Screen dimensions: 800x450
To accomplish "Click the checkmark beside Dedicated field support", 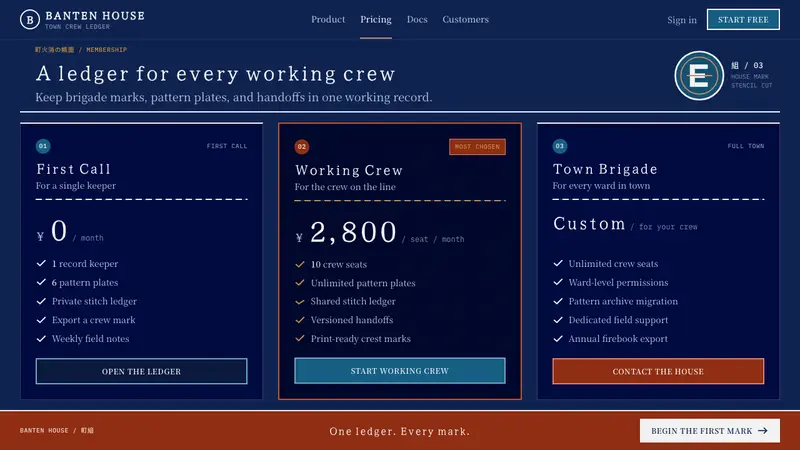I will 558,320.
